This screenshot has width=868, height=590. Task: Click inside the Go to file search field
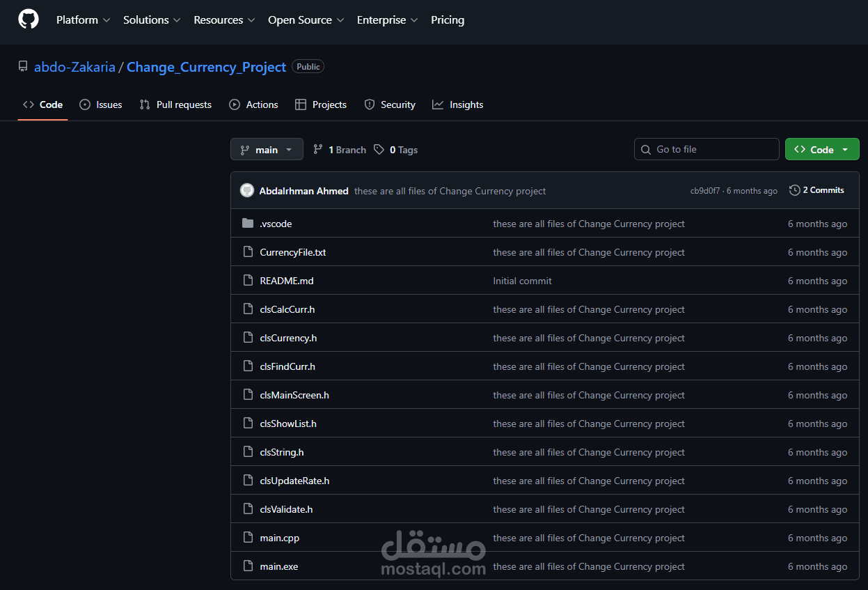pos(706,148)
